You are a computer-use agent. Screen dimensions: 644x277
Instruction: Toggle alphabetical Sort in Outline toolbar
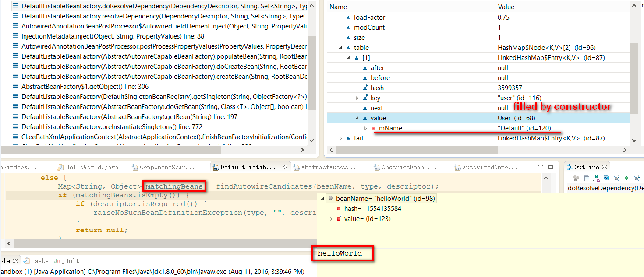click(x=596, y=178)
